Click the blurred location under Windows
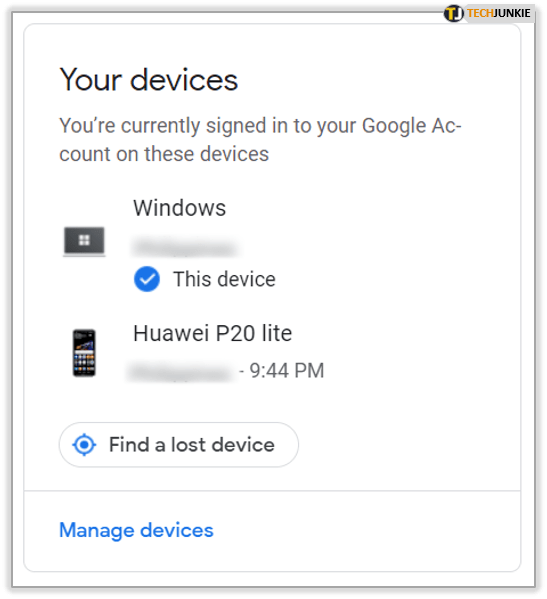The width and height of the screenshot is (547, 599). (x=185, y=248)
